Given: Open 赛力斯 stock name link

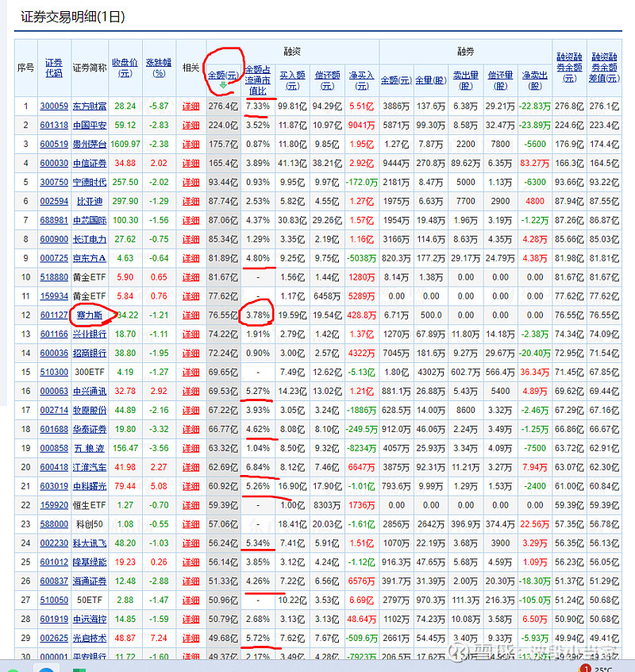Looking at the screenshot, I should 90,315.
